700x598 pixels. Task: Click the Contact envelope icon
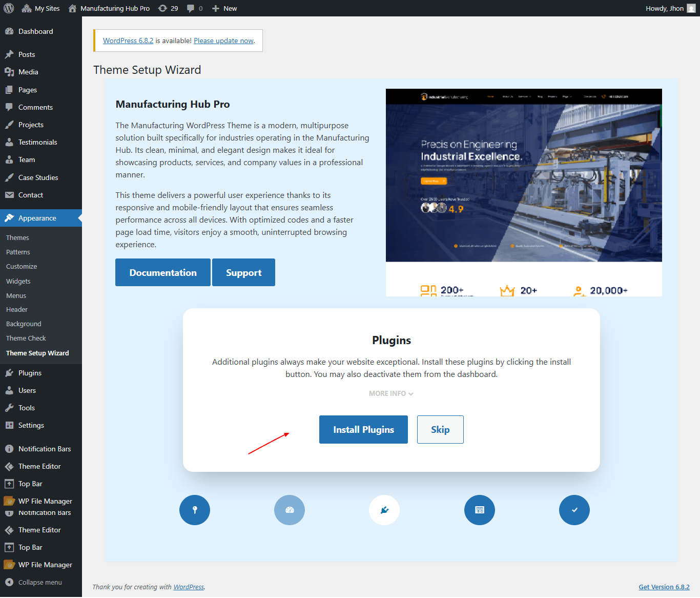[9, 195]
